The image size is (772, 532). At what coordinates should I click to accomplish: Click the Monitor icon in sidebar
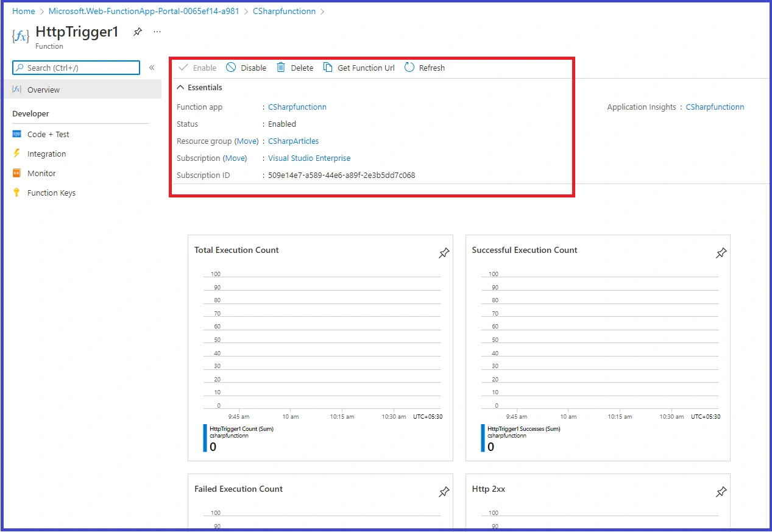pyautogui.click(x=17, y=173)
